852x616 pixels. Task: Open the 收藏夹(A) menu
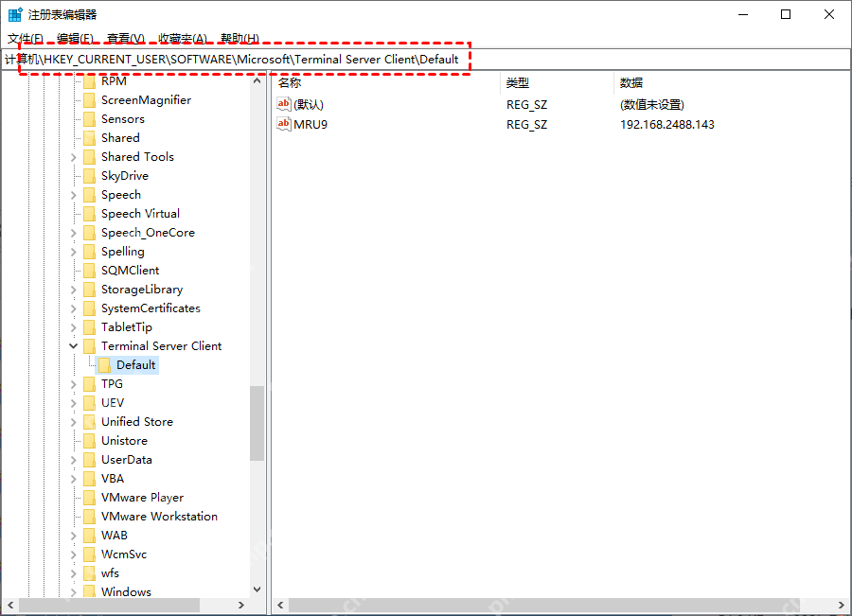coord(183,38)
